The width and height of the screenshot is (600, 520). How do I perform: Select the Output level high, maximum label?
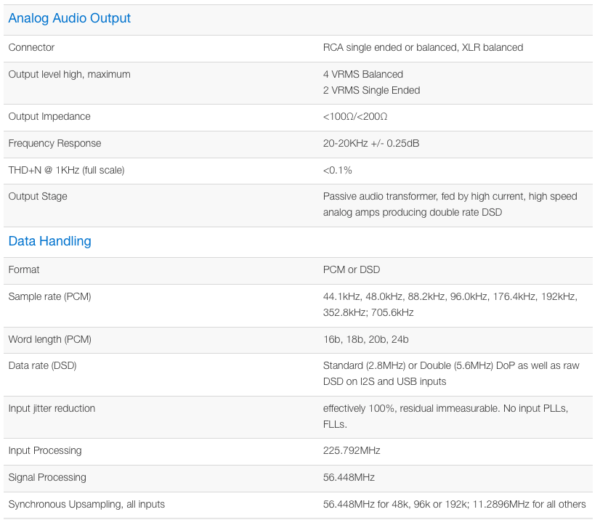[x=69, y=74]
